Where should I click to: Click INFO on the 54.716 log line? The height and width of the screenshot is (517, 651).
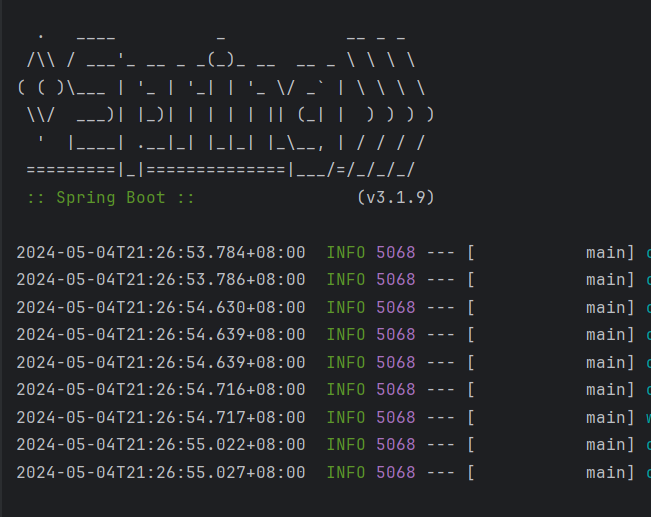tap(346, 389)
